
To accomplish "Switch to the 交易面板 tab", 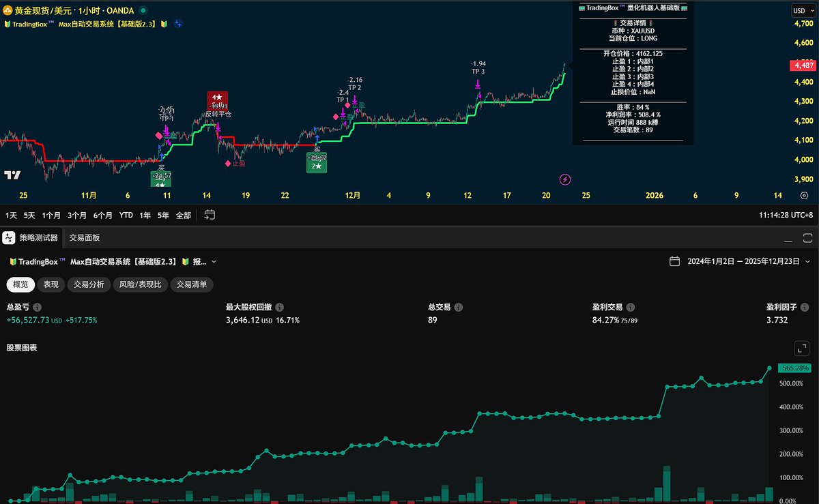I will tap(85, 237).
